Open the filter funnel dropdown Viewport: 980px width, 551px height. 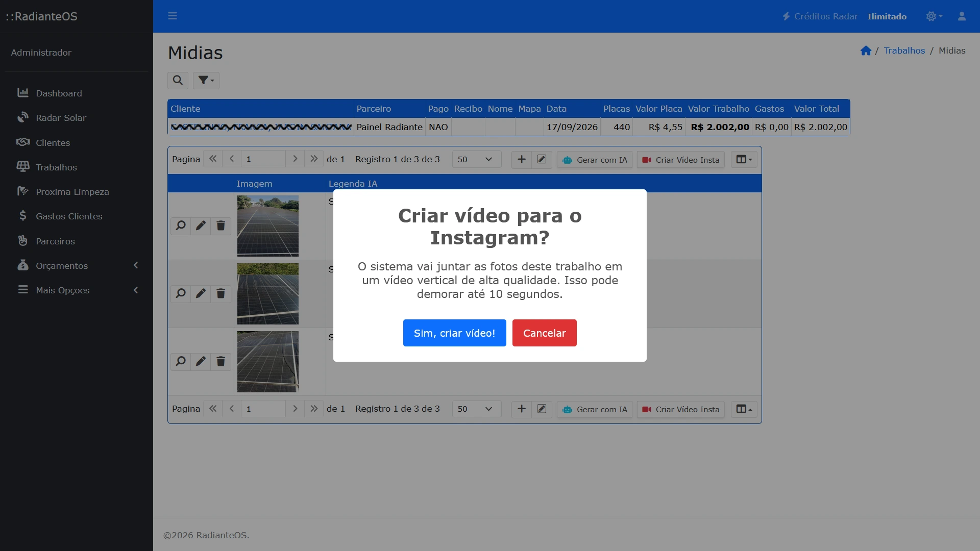[206, 80]
